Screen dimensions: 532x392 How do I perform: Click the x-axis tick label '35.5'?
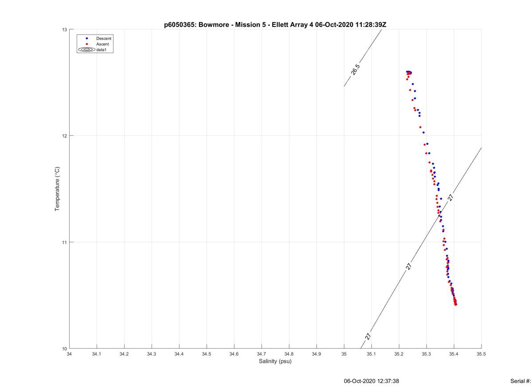coord(481,354)
